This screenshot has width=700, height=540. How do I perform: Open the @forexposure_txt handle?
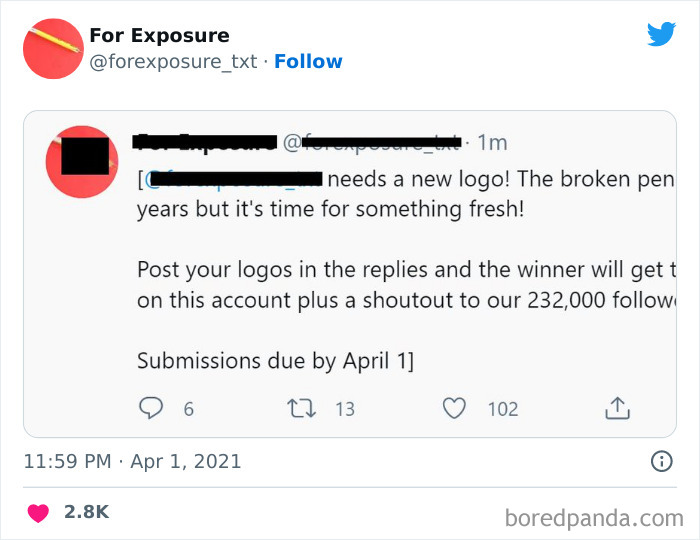click(x=173, y=62)
